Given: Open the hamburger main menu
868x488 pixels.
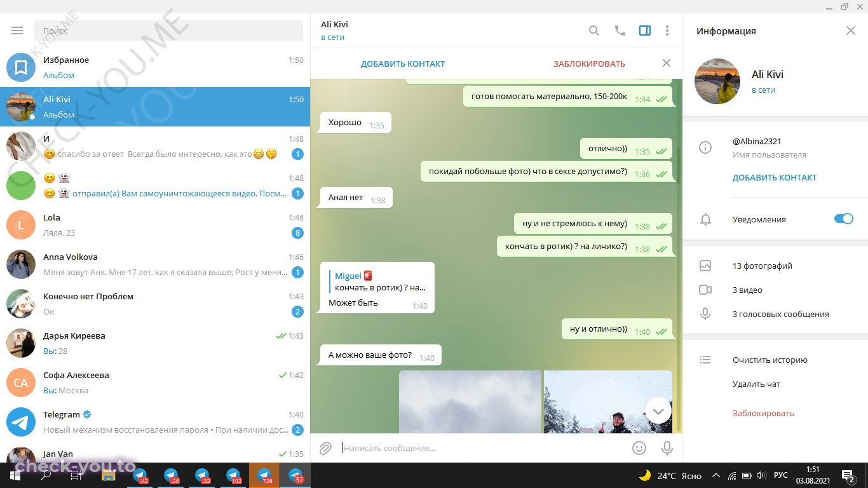Looking at the screenshot, I should coord(17,30).
